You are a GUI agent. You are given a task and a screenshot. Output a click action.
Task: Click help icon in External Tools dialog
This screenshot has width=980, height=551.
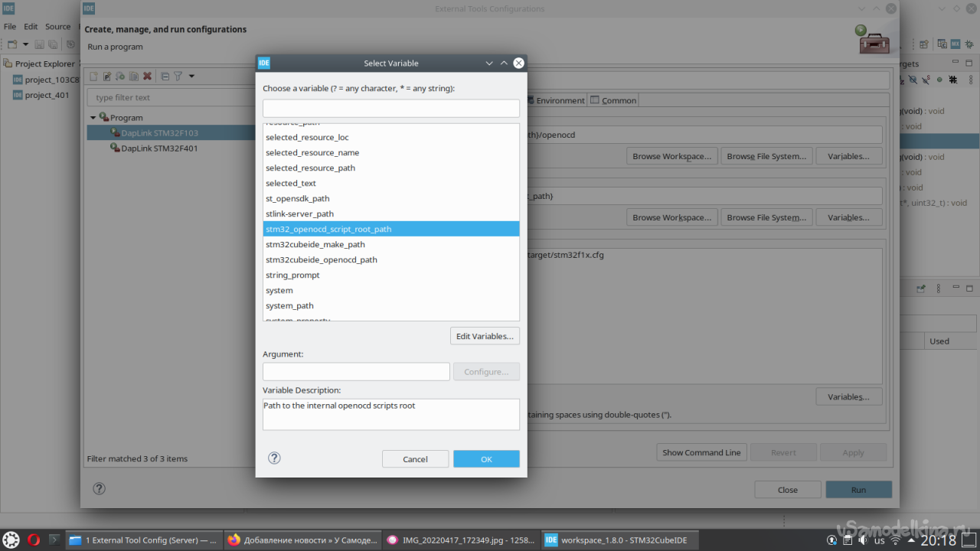pyautogui.click(x=99, y=488)
